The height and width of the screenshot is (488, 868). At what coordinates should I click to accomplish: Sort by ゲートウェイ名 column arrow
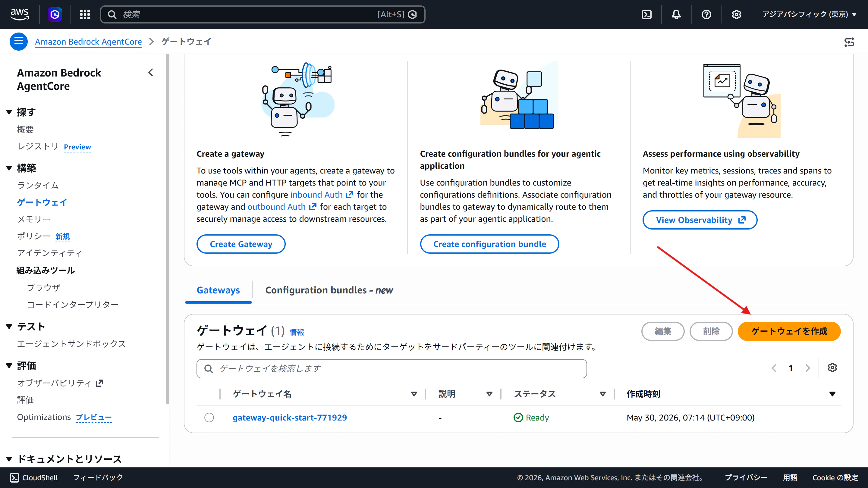point(414,394)
